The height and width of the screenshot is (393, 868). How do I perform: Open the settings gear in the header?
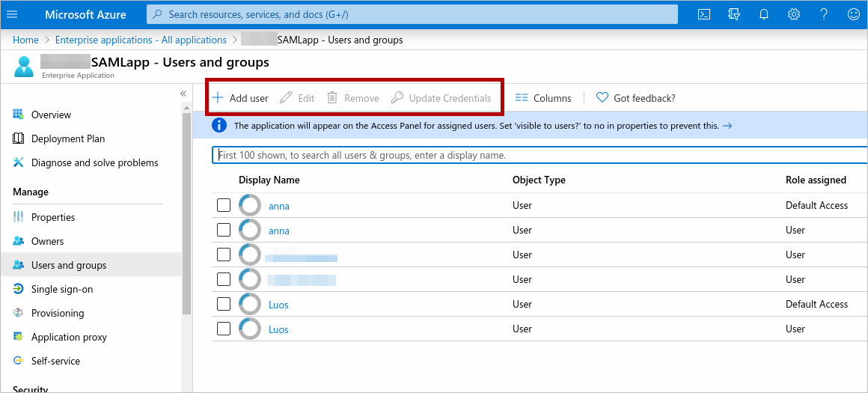[794, 14]
